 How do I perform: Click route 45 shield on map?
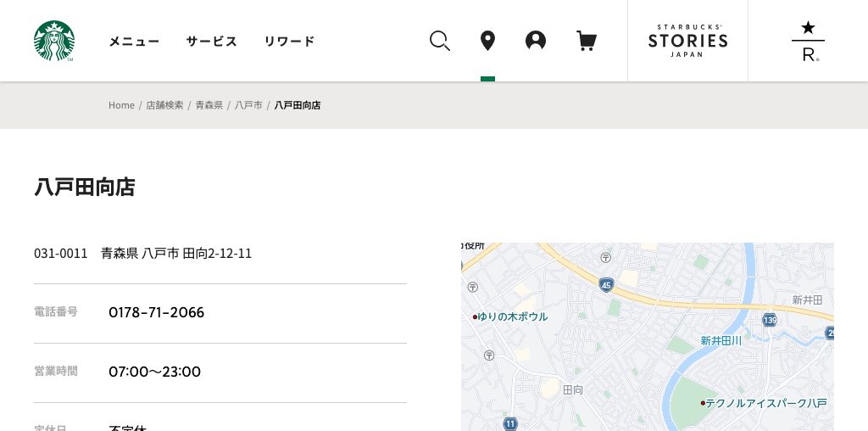point(606,285)
